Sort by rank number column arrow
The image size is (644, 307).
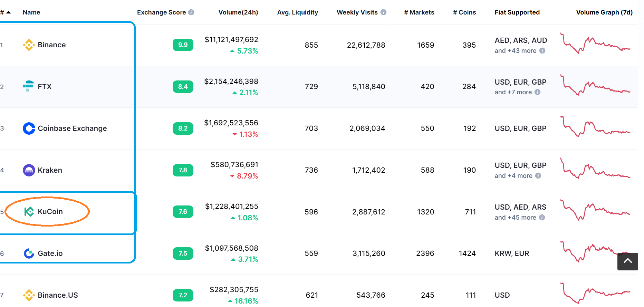coord(9,12)
